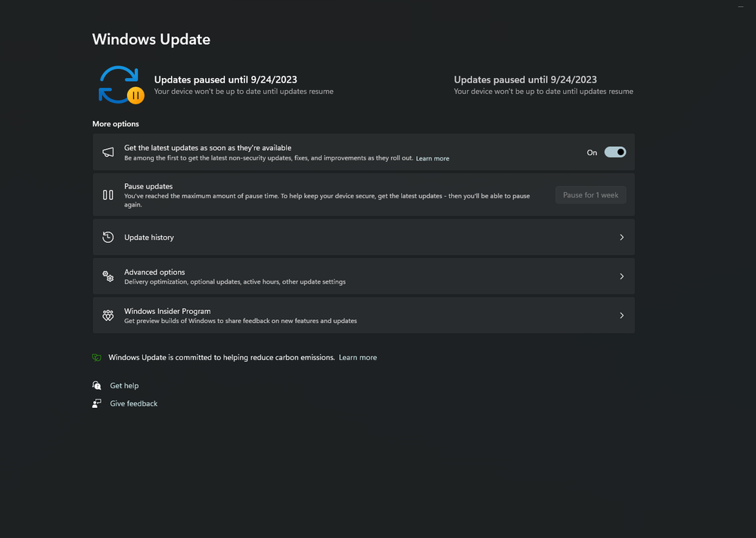Click the Give feedback icon
This screenshot has height=538, width=756.
97,403
